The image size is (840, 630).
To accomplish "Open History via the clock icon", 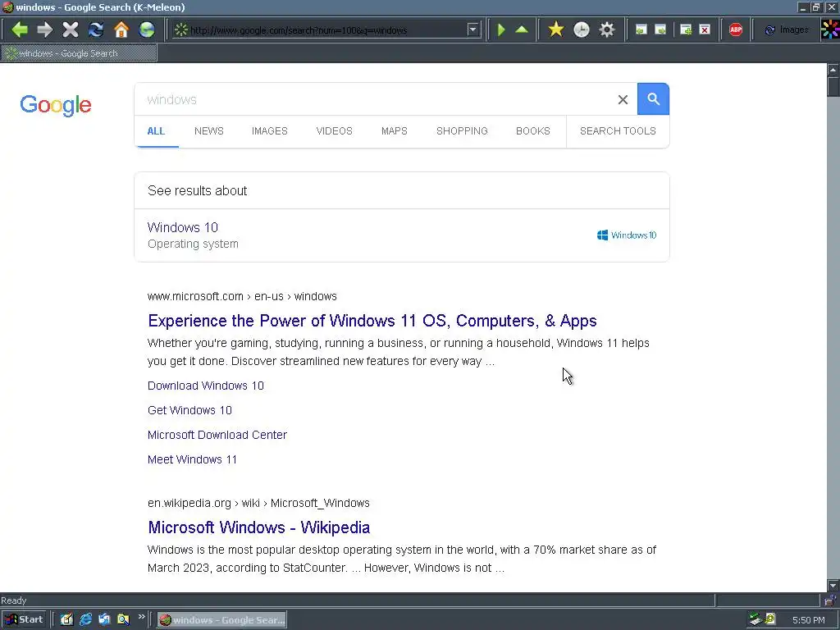I will tap(582, 30).
